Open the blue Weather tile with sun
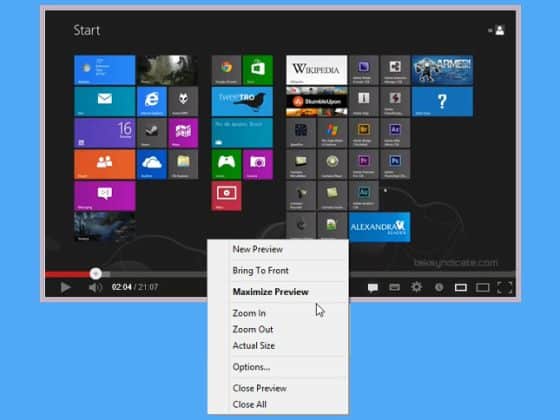 (x=105, y=70)
